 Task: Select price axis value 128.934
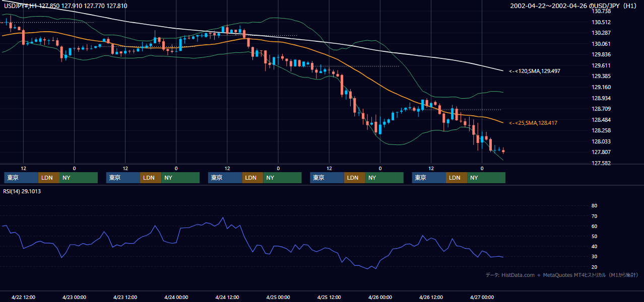click(601, 98)
